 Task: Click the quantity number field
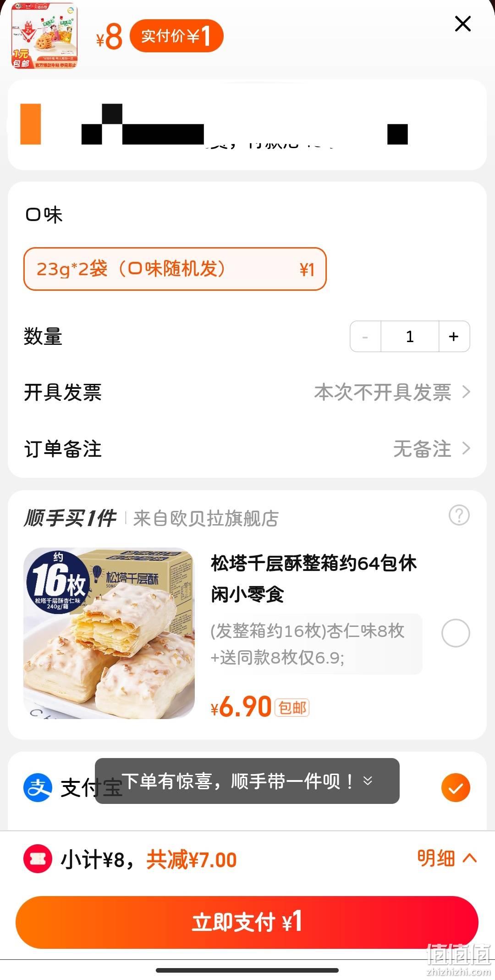(x=410, y=337)
